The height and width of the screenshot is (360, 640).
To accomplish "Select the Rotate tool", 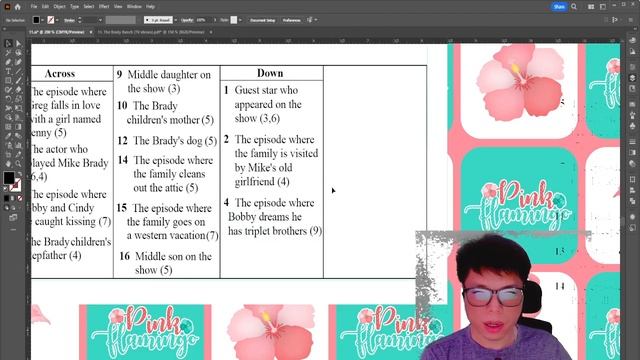I will 8,99.
